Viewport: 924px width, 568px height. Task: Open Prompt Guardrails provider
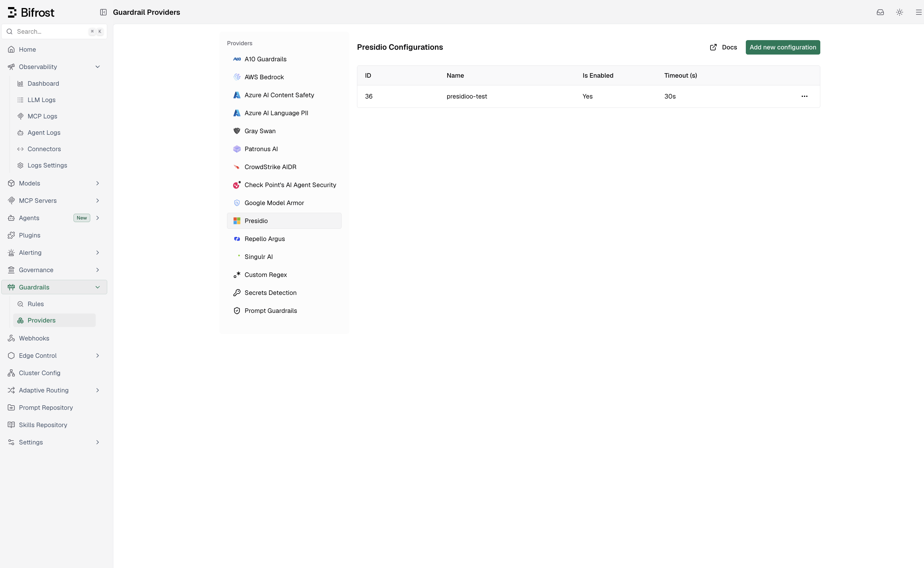(284, 311)
